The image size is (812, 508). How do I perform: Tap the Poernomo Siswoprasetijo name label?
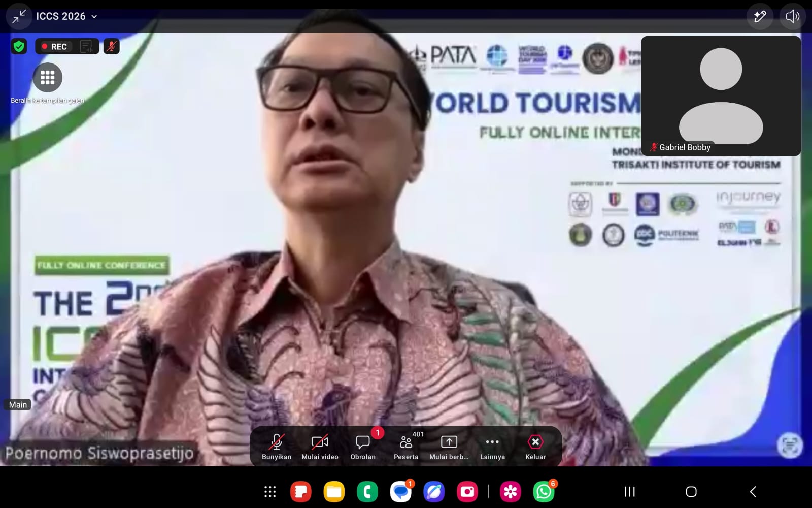pyautogui.click(x=99, y=453)
